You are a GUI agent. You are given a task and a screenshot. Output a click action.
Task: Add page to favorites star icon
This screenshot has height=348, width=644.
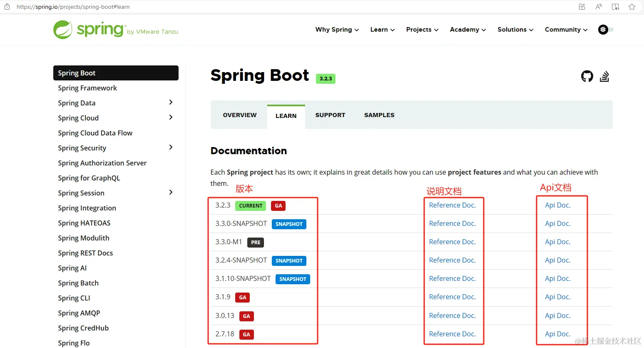[x=632, y=7]
